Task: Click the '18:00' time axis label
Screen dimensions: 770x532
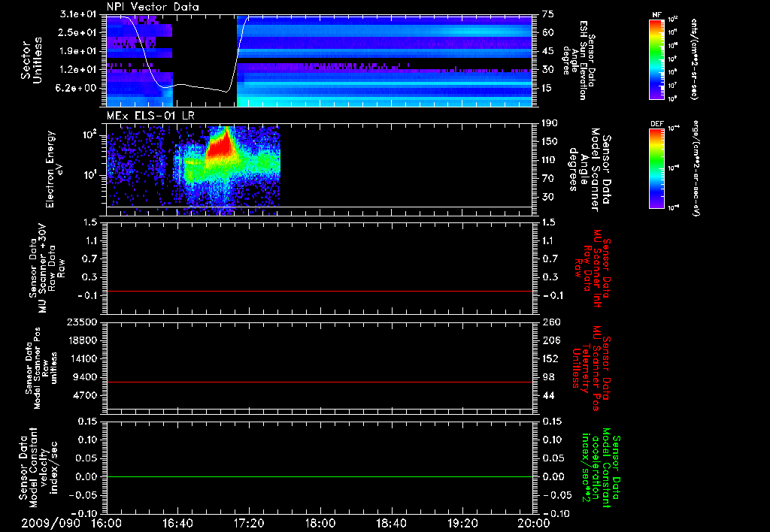Action: [x=320, y=523]
